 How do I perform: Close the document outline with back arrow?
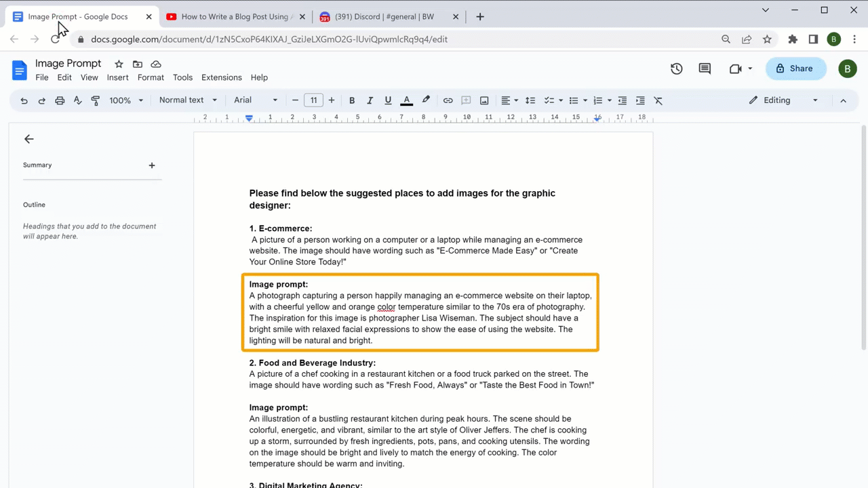pos(28,139)
